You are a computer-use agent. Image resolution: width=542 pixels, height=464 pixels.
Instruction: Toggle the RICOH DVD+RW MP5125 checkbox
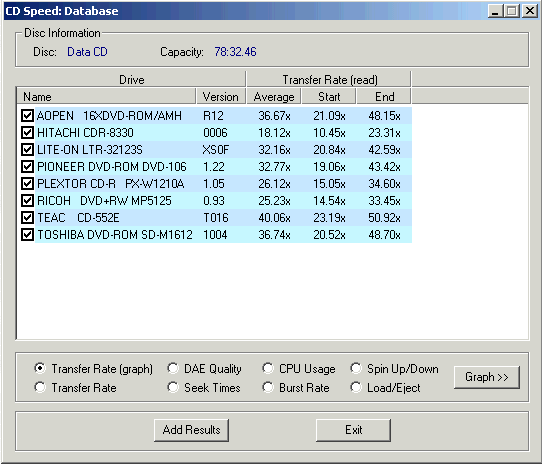coord(27,201)
